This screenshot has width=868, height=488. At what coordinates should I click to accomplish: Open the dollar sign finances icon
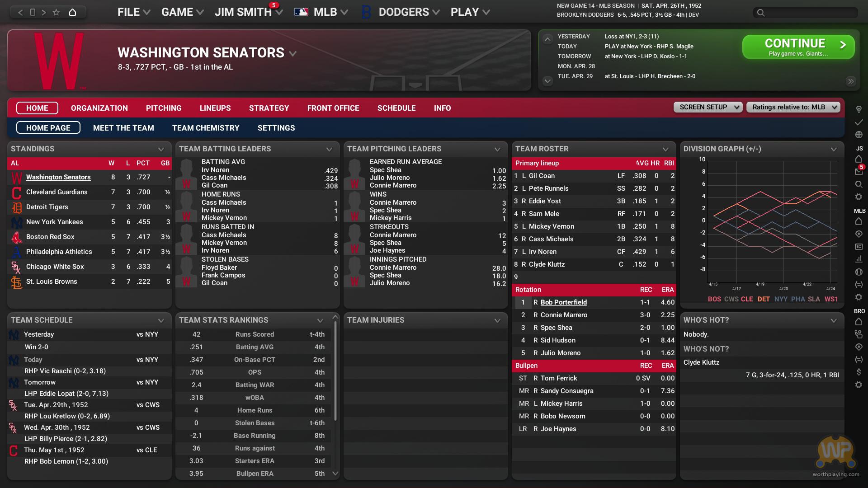pos(859,372)
